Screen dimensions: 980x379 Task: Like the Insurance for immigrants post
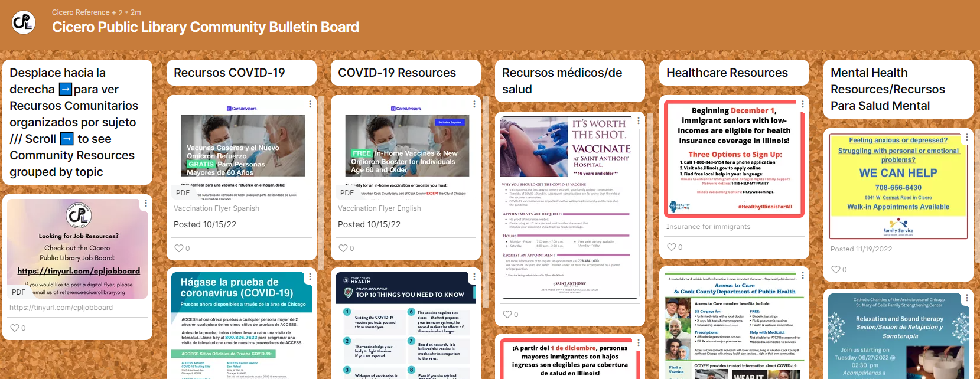(671, 247)
